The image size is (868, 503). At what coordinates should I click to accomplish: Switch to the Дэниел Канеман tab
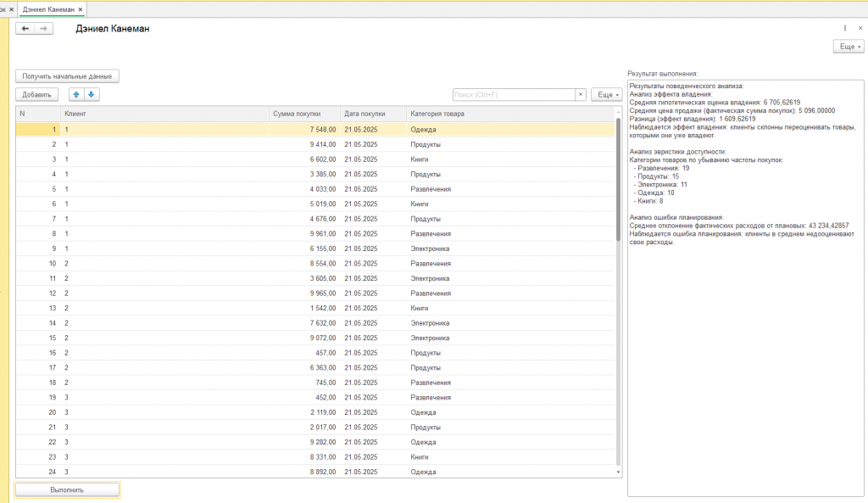48,9
